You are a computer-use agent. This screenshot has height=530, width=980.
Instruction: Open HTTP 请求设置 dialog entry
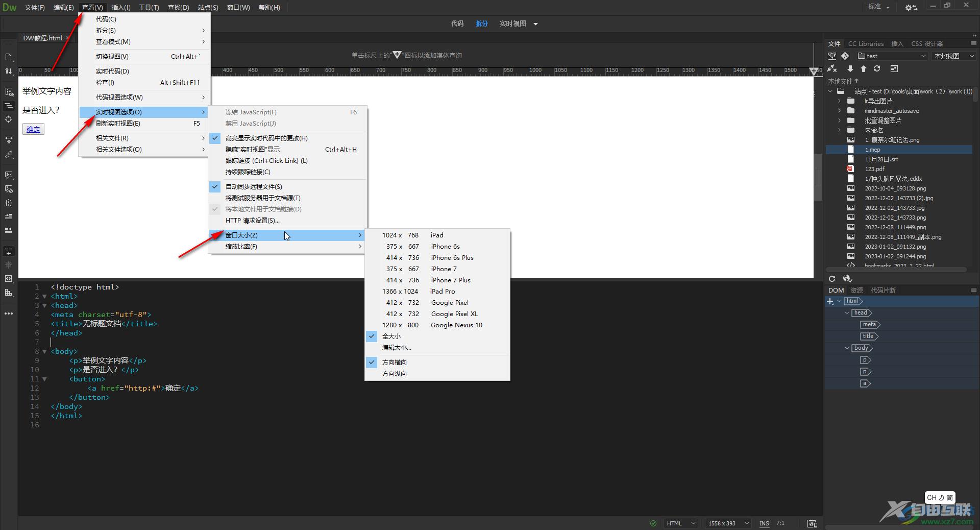coord(287,221)
